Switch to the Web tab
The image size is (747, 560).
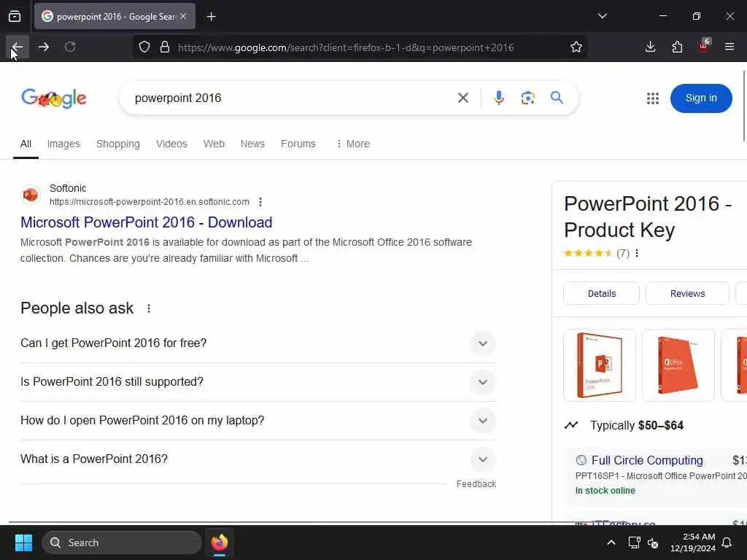(214, 144)
